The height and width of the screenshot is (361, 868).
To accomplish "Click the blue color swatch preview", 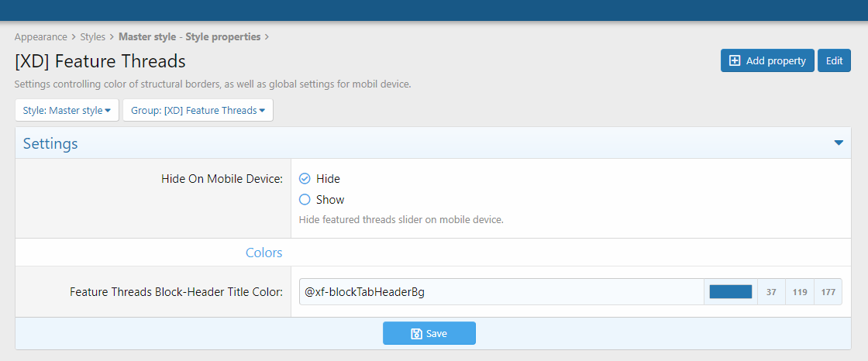I will click(x=730, y=292).
